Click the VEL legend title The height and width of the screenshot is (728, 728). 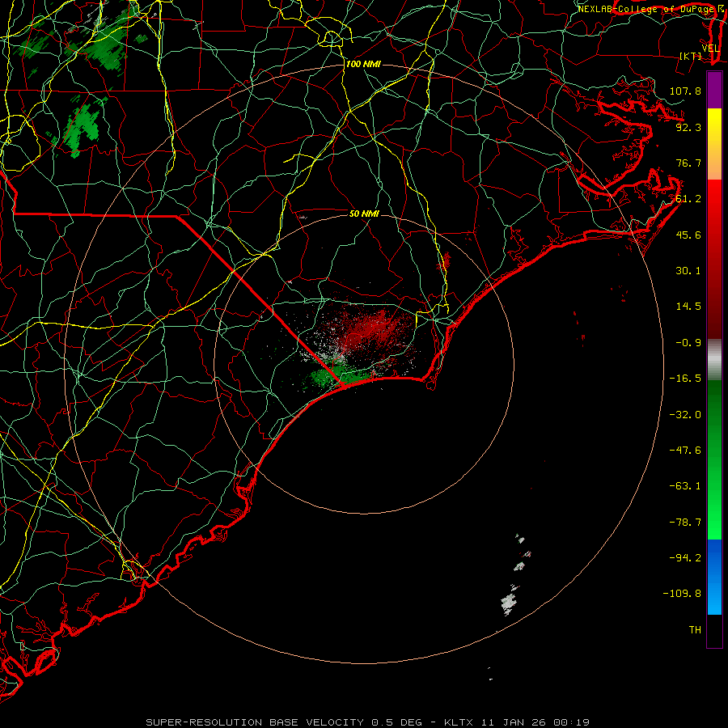click(711, 49)
